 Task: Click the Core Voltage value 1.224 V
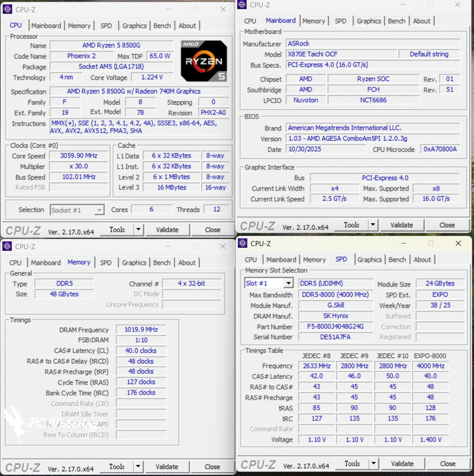pos(152,77)
